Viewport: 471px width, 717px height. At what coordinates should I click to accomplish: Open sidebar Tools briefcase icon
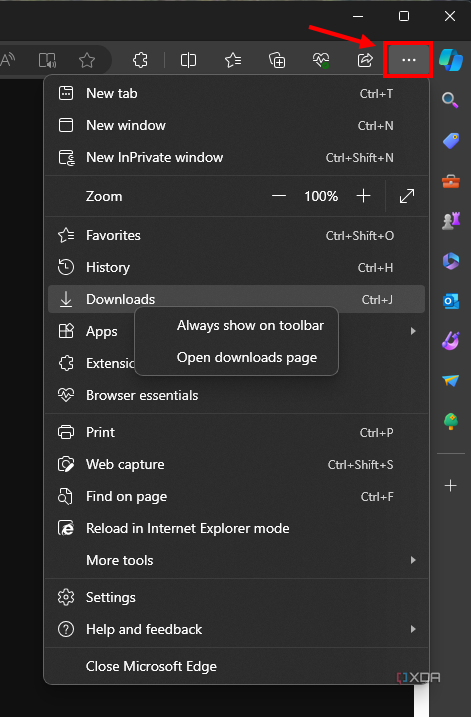click(451, 181)
